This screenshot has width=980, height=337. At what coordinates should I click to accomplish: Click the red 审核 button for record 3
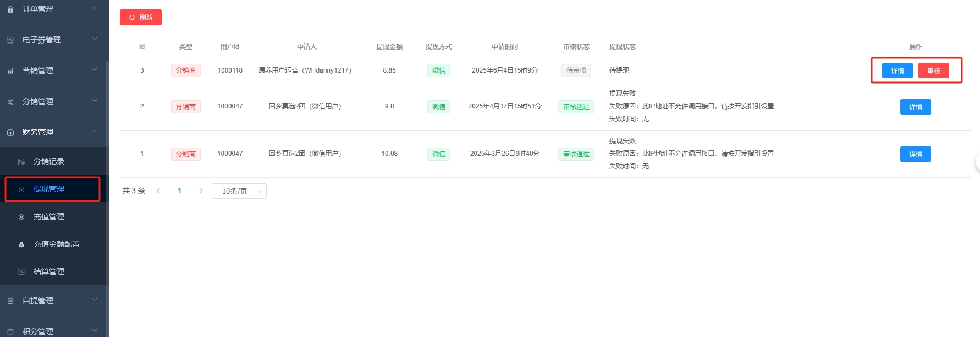click(933, 71)
